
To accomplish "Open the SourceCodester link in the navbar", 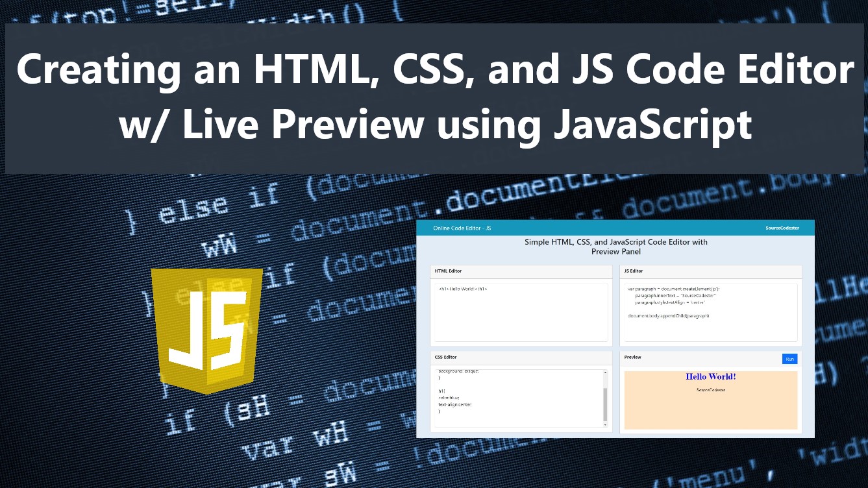I will pos(782,228).
